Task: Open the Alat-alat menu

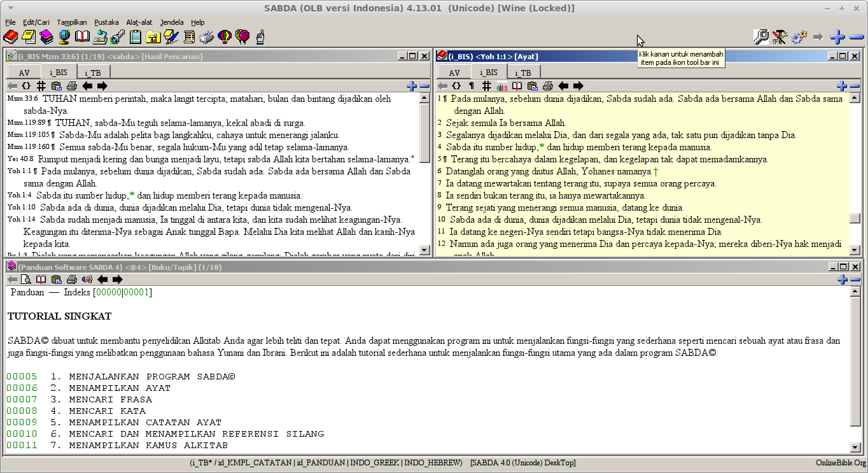Action: [x=139, y=22]
